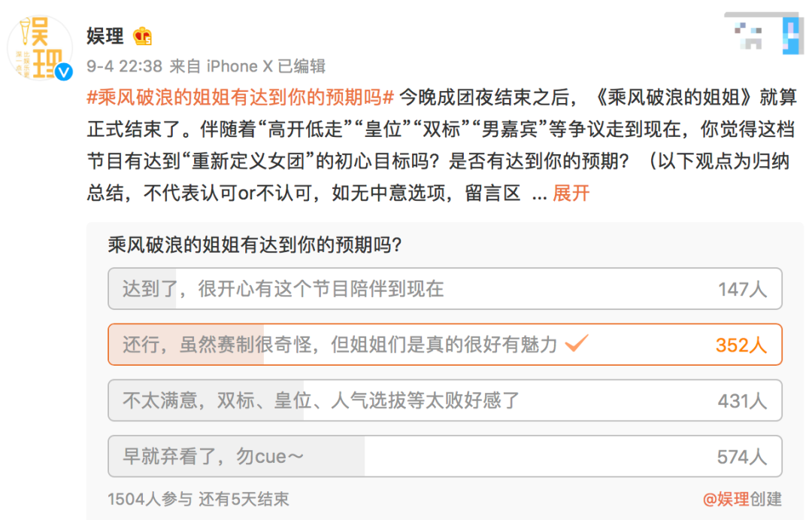The width and height of the screenshot is (812, 520).
Task: Click the 来自 iPhone X source
Action: pos(221,66)
